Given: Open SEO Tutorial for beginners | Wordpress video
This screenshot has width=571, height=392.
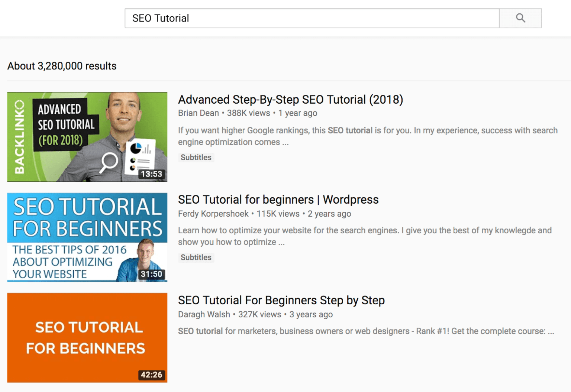Looking at the screenshot, I should tap(278, 200).
